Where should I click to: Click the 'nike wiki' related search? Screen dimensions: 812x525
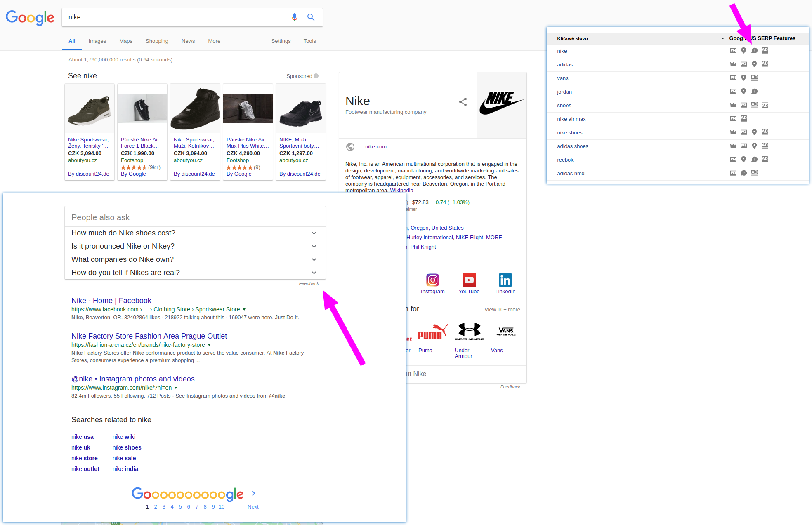coord(124,437)
